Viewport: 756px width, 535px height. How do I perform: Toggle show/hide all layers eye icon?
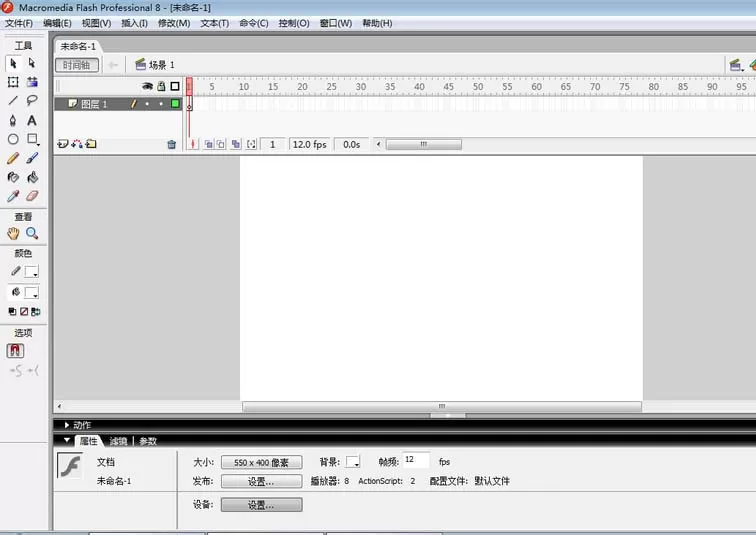147,86
